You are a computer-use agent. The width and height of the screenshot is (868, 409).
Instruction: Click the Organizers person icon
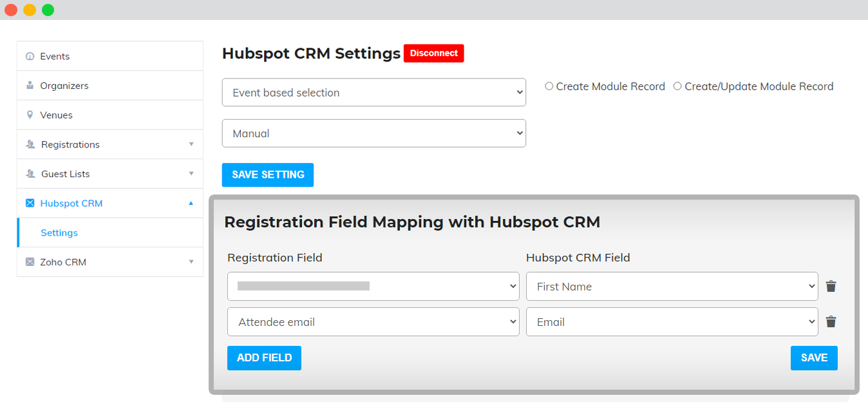tap(30, 86)
